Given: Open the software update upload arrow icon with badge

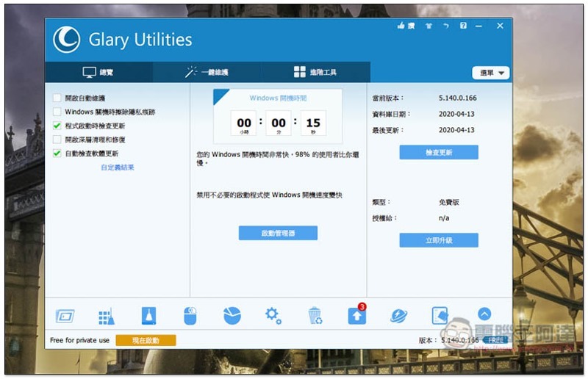Looking at the screenshot, I should (357, 315).
